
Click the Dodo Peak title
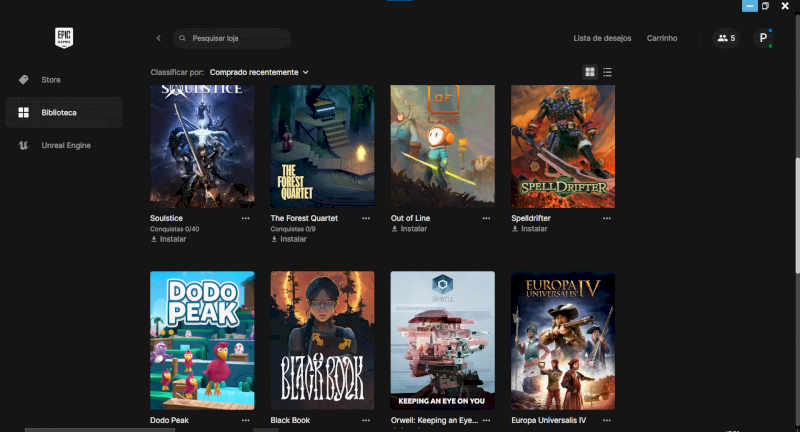pyautogui.click(x=169, y=420)
